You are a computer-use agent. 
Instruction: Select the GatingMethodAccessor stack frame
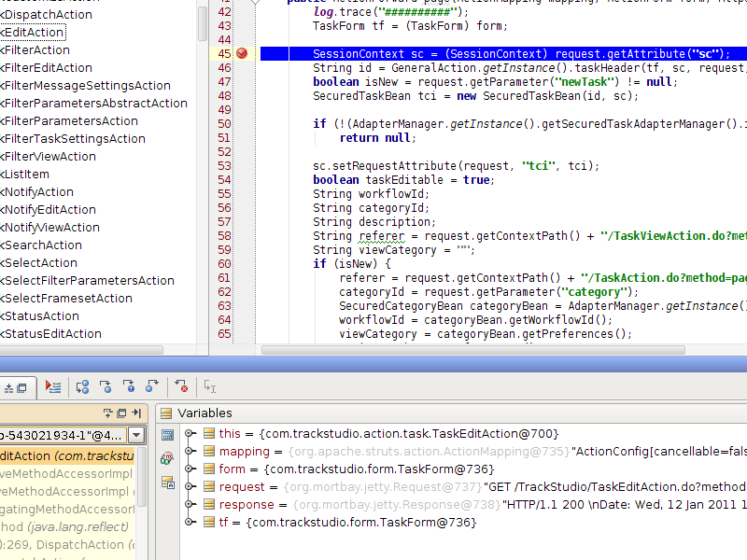click(67, 509)
